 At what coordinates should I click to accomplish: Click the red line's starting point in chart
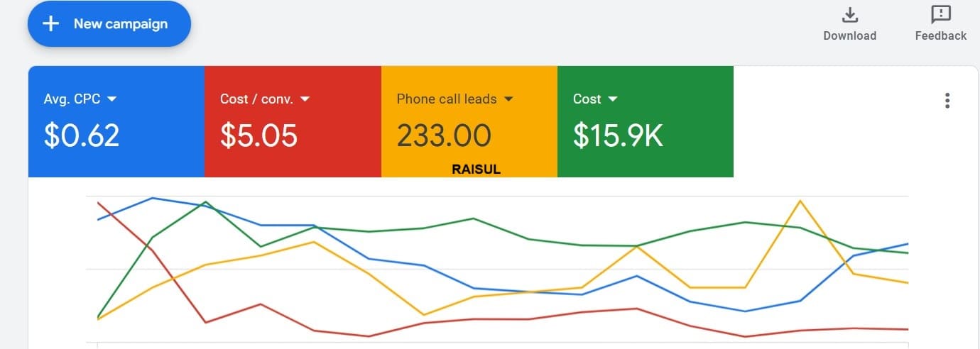98,203
